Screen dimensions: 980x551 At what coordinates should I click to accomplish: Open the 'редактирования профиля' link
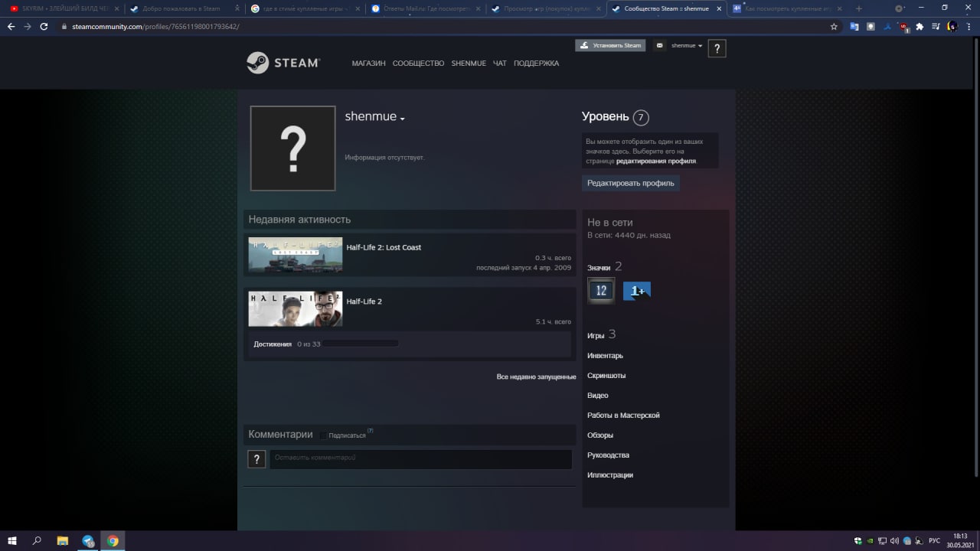click(x=656, y=161)
